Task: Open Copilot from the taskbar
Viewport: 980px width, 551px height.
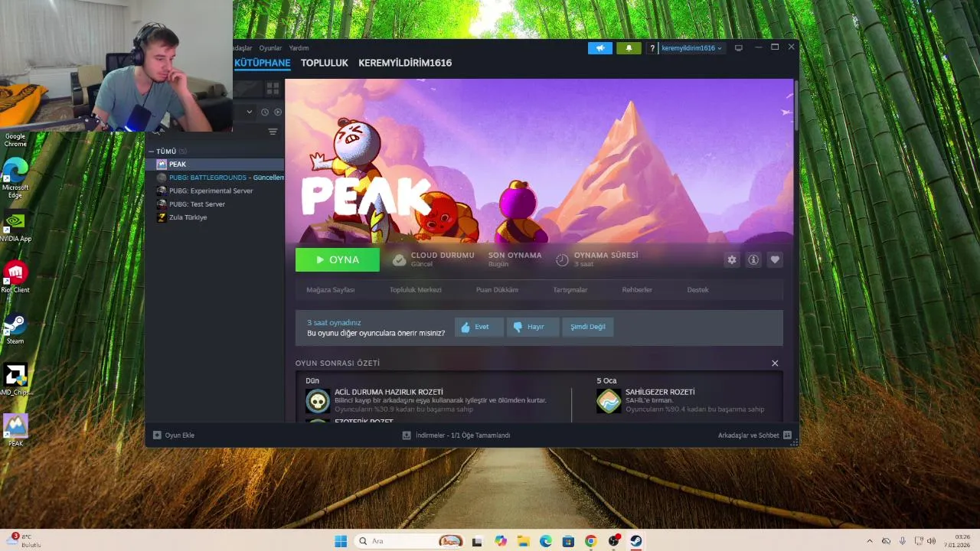Action: pos(501,541)
